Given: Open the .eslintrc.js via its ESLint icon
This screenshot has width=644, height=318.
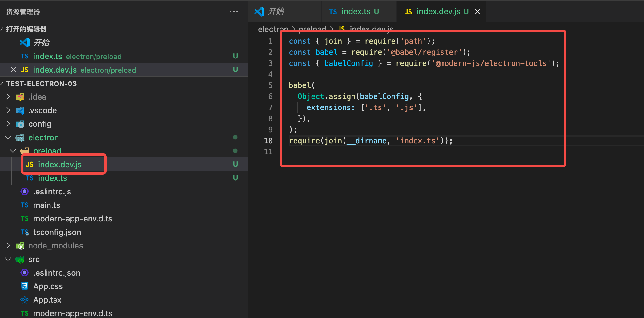Looking at the screenshot, I should point(24,191).
